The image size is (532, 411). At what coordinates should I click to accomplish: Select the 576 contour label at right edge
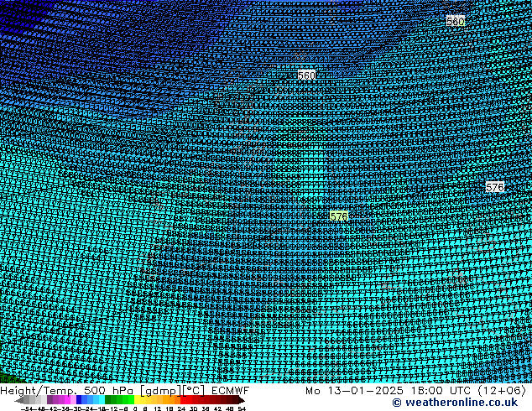495,187
